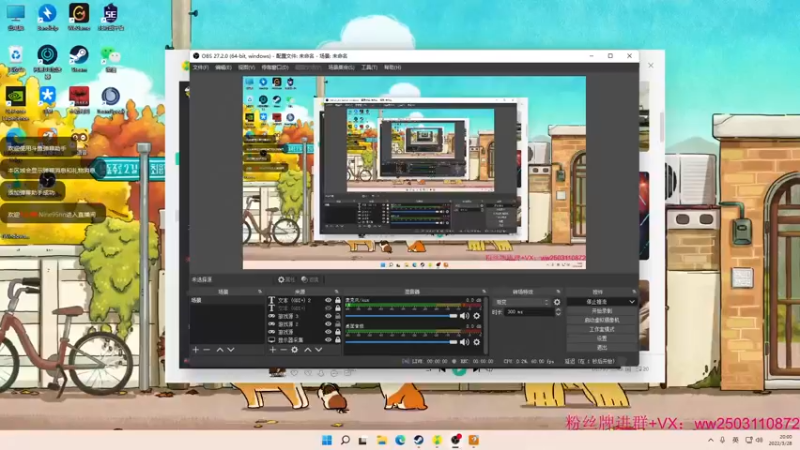Open source properties gear in the Sources panel
The image size is (800, 450).
[x=294, y=350]
